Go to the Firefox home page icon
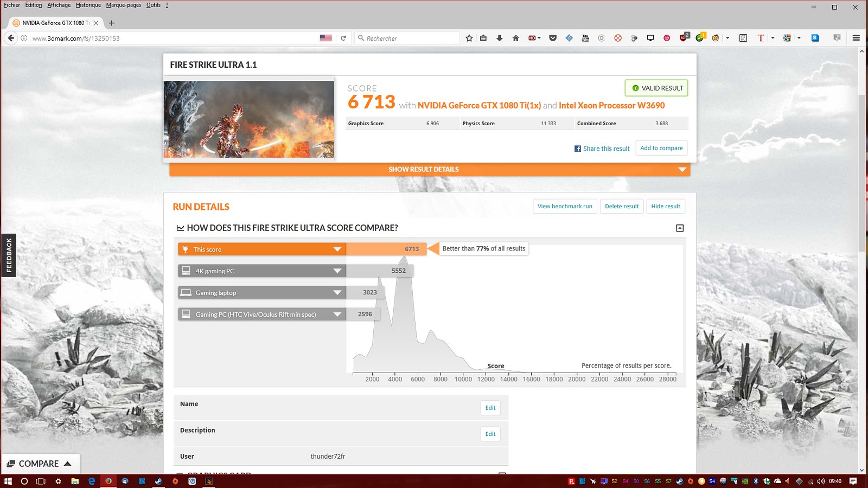This screenshot has width=868, height=488. (516, 38)
